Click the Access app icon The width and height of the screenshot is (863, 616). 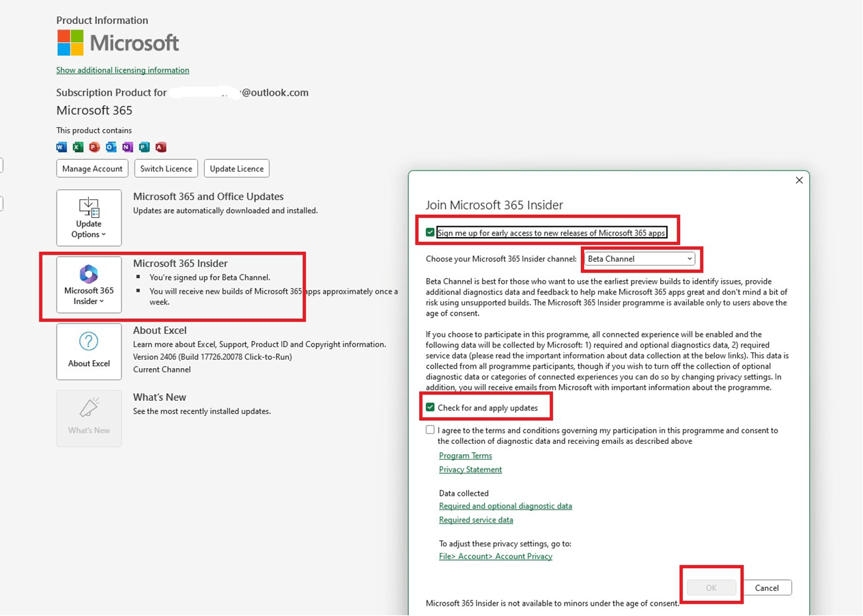click(x=160, y=147)
